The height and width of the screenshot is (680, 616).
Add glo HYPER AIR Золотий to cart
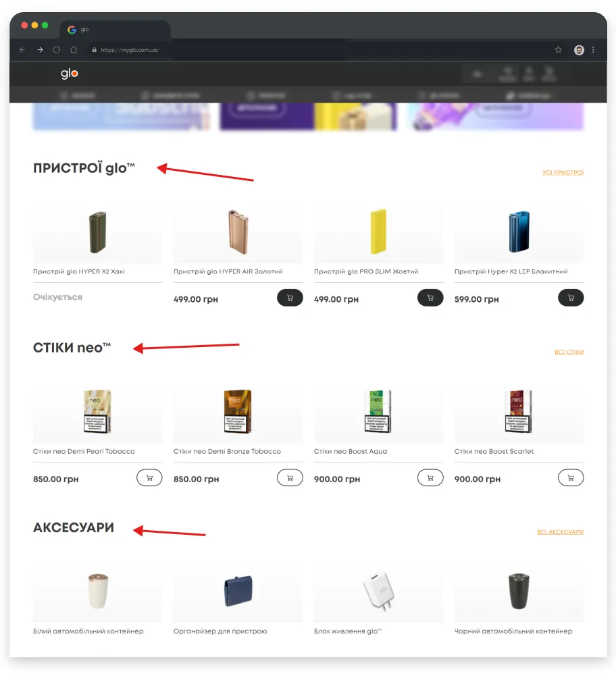pos(290,298)
